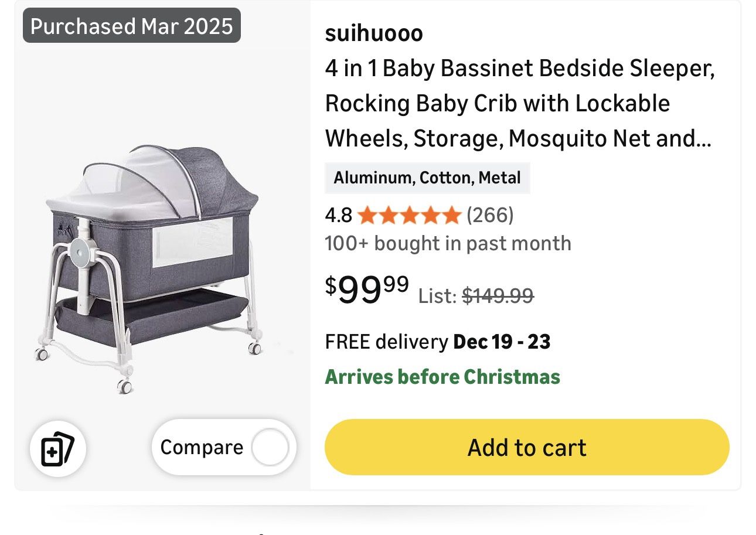Open the 4 in 1 Baby Bassinet title
This screenshot has width=756, height=535.
[x=519, y=104]
